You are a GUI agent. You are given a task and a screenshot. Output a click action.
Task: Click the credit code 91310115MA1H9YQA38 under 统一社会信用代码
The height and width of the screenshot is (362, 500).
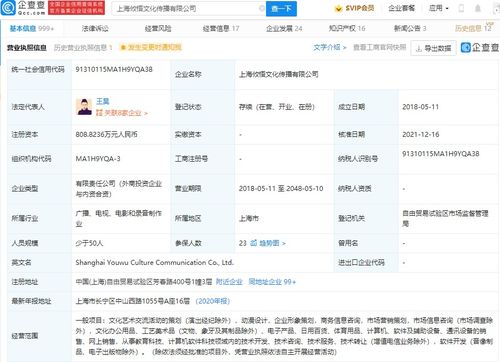point(114,70)
